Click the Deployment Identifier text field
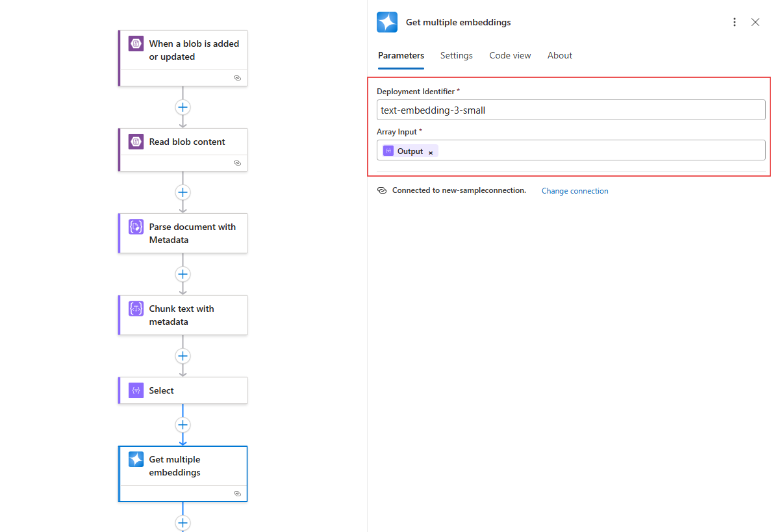Screen dimensions: 771x532 (x=570, y=110)
